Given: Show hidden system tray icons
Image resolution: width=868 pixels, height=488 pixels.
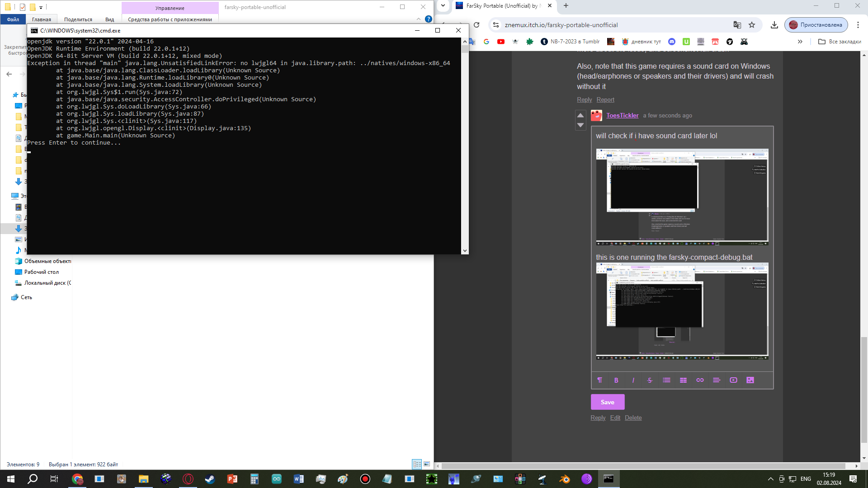Looking at the screenshot, I should click(x=770, y=479).
